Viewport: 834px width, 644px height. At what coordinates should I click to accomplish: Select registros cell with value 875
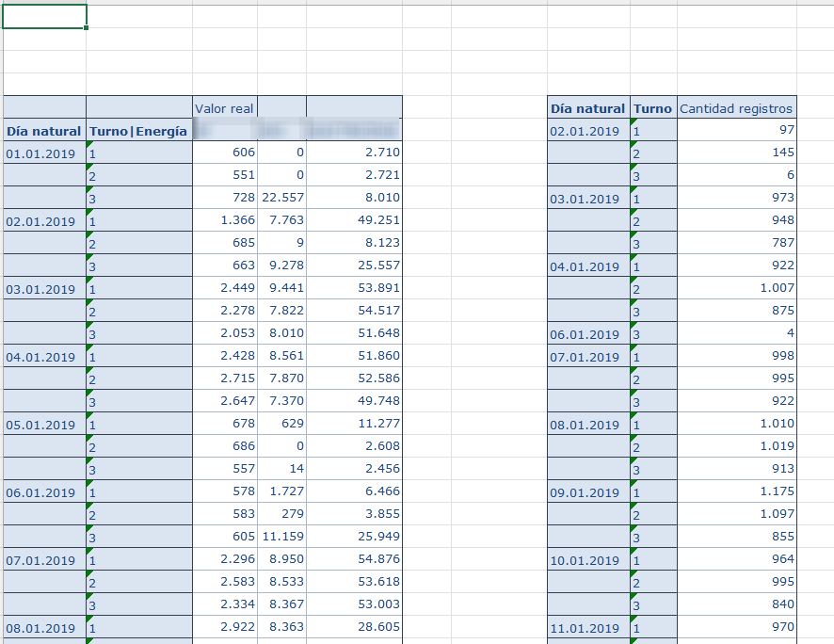coord(737,310)
